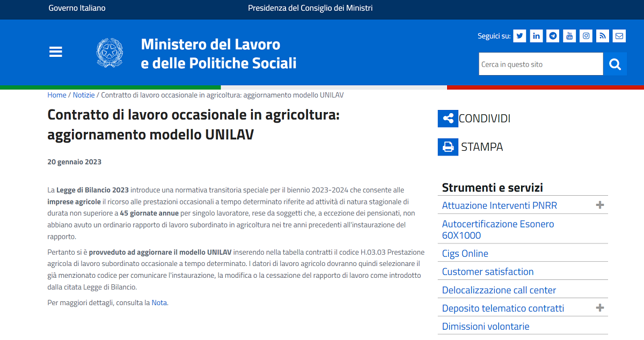Open the YouTube channel icon
Image resolution: width=644 pixels, height=340 pixels.
(569, 35)
